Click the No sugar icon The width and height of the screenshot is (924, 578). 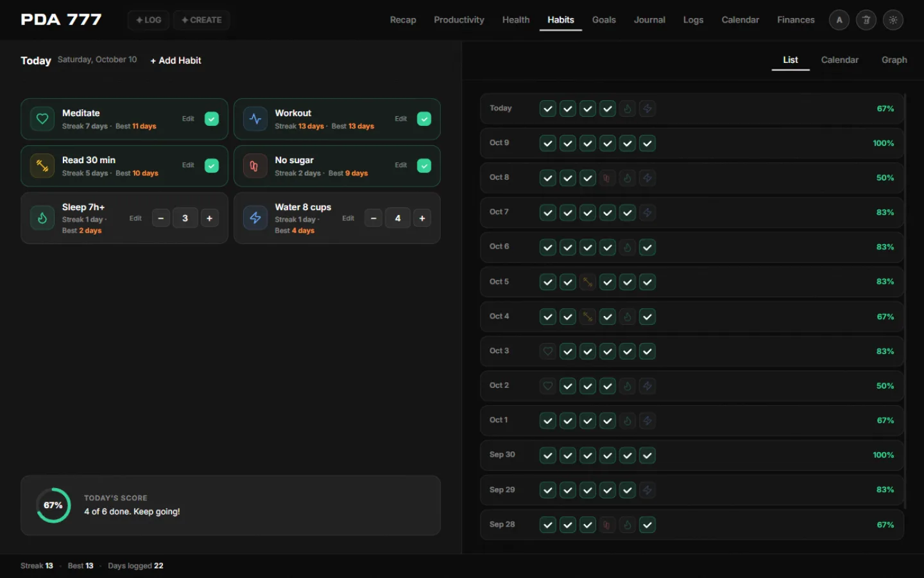pyautogui.click(x=255, y=166)
